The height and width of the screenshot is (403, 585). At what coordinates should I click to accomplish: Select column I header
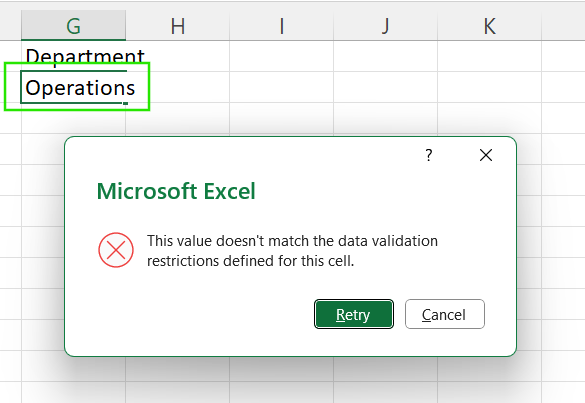(x=281, y=26)
